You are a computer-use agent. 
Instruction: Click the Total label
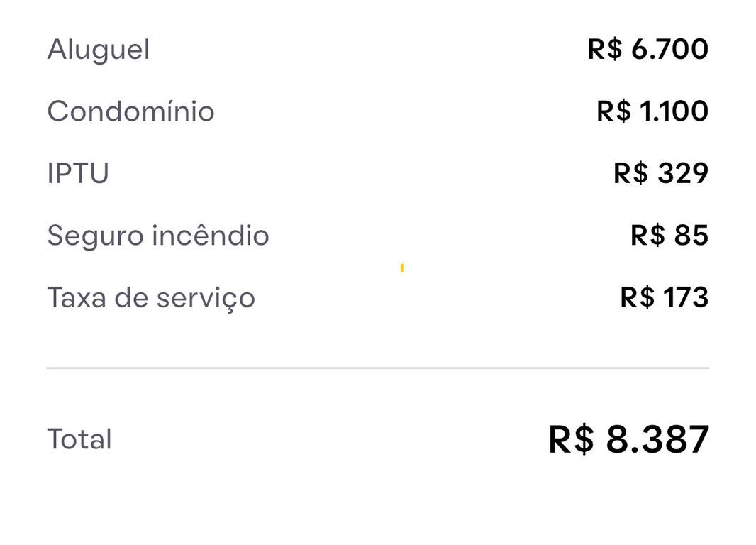pyautogui.click(x=79, y=439)
